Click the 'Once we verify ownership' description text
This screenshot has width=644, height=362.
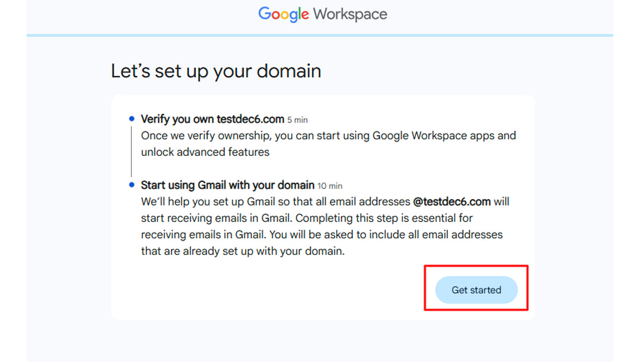click(328, 144)
